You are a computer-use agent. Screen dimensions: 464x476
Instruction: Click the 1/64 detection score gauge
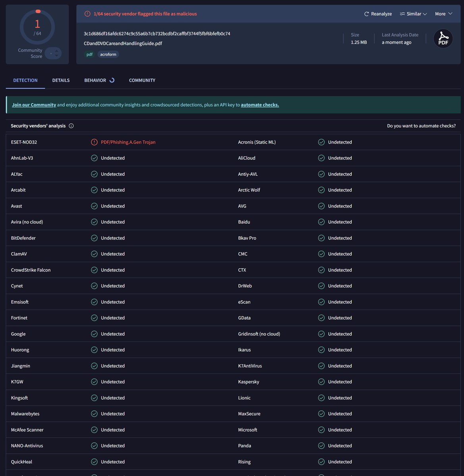point(37,27)
